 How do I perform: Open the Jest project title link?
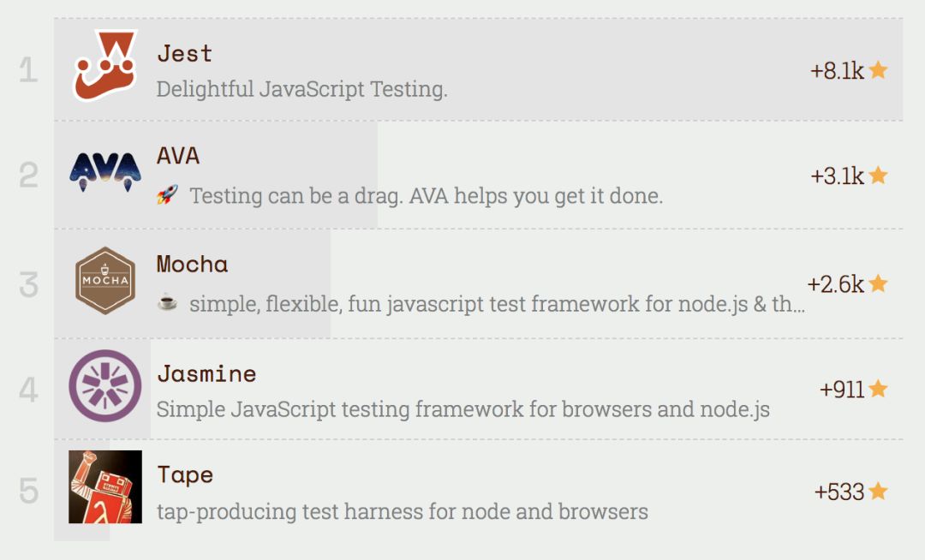coord(184,53)
